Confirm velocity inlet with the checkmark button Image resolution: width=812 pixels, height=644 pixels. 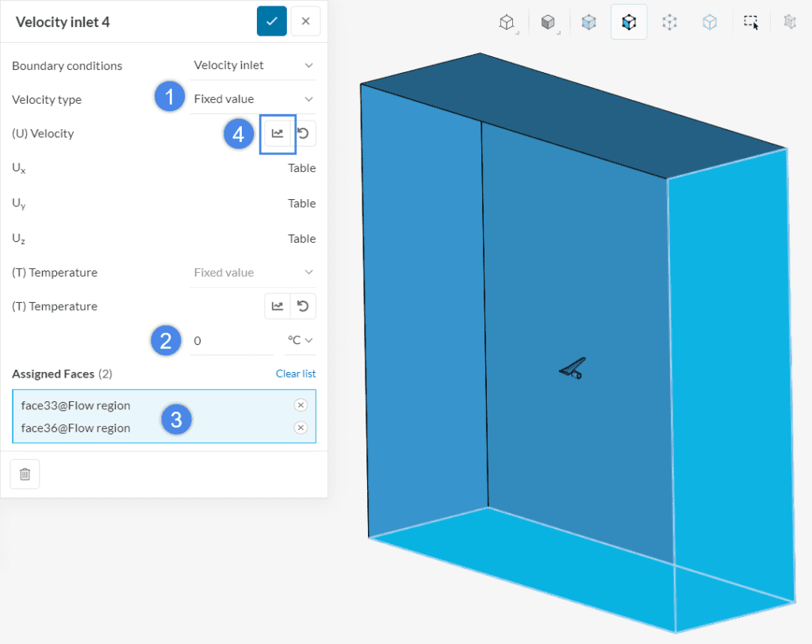pos(271,21)
